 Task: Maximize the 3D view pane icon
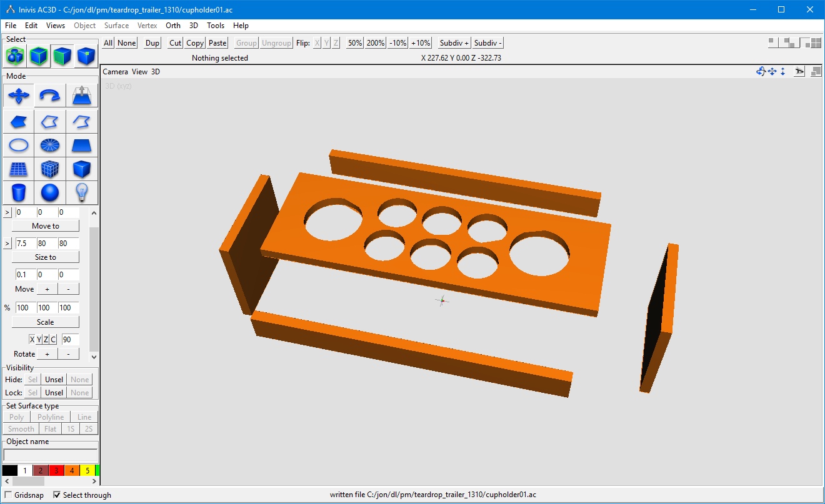coord(816,72)
